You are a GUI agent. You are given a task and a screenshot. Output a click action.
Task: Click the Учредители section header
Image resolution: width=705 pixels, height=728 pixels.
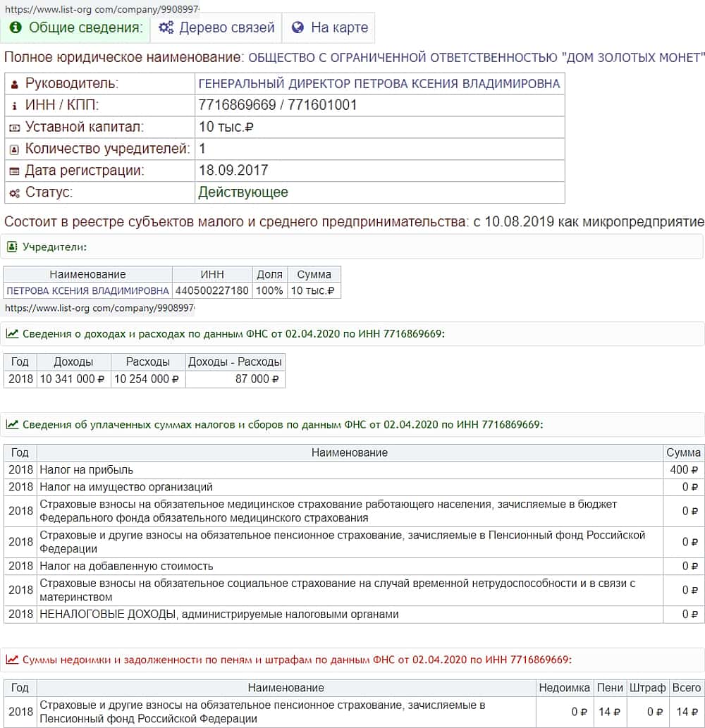[55, 247]
